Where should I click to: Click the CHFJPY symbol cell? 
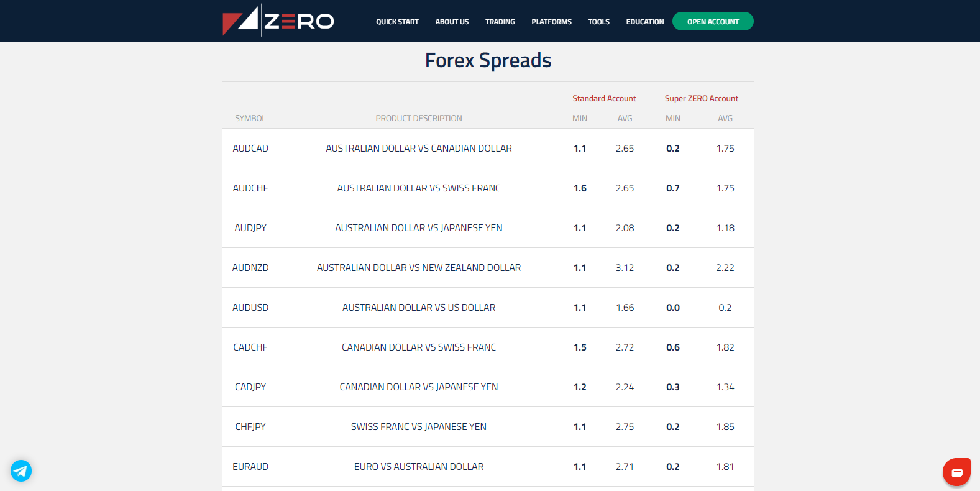250,427
